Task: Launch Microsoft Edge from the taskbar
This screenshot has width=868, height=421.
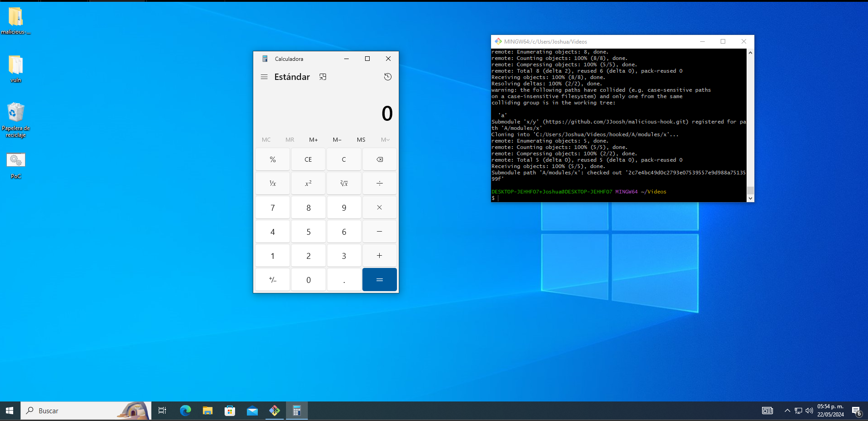Action: (x=185, y=411)
